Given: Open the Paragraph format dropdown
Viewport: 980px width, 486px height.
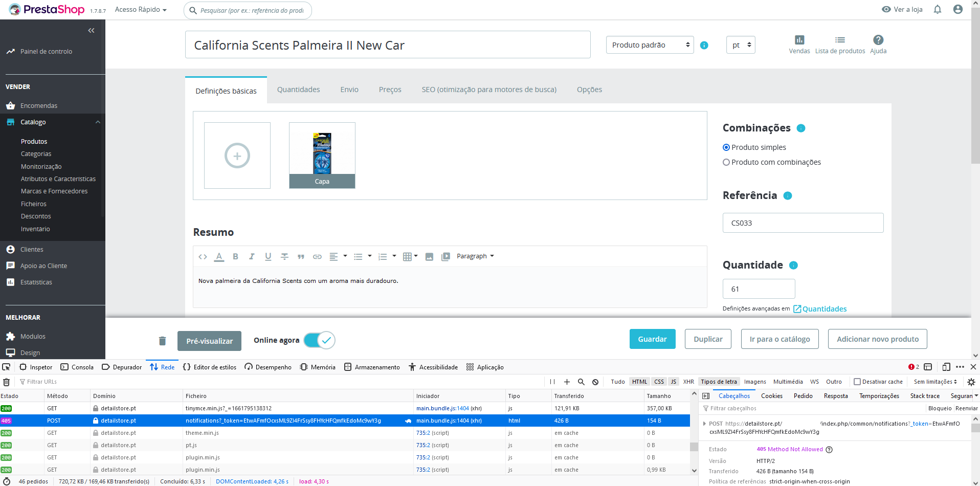Looking at the screenshot, I should tap(475, 256).
